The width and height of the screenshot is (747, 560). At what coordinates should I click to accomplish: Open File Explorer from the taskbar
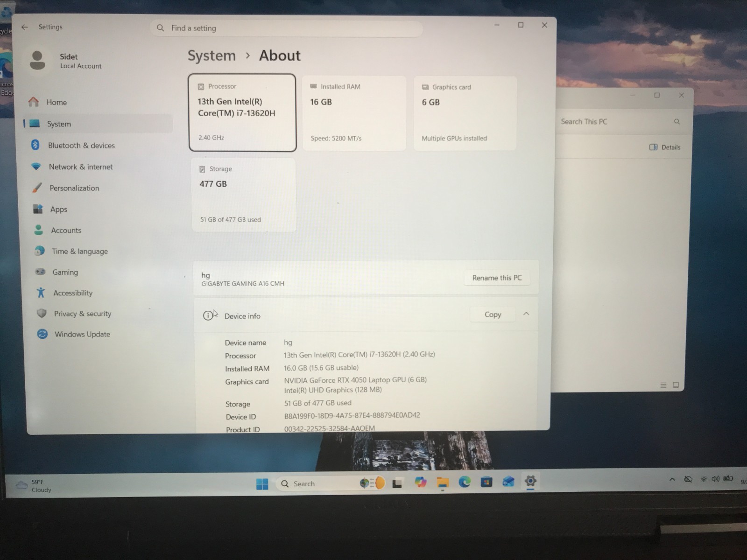(x=443, y=483)
